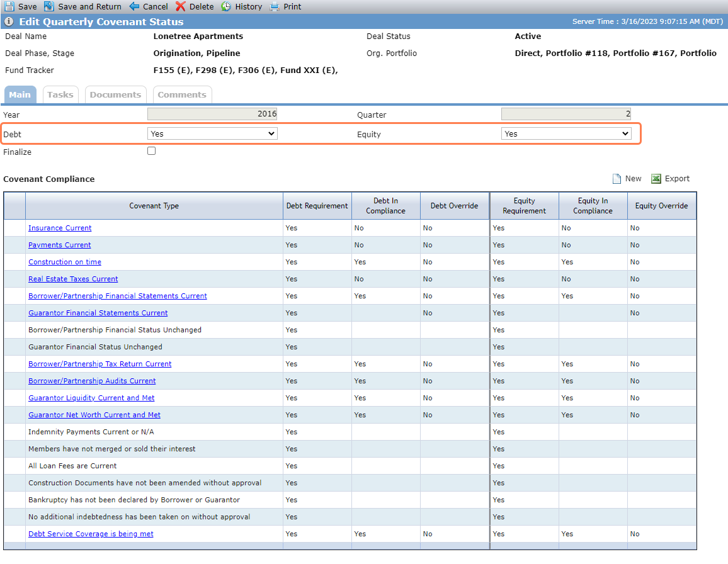This screenshot has height=564, width=728.
Task: Open the Comments tab
Action: [182, 94]
